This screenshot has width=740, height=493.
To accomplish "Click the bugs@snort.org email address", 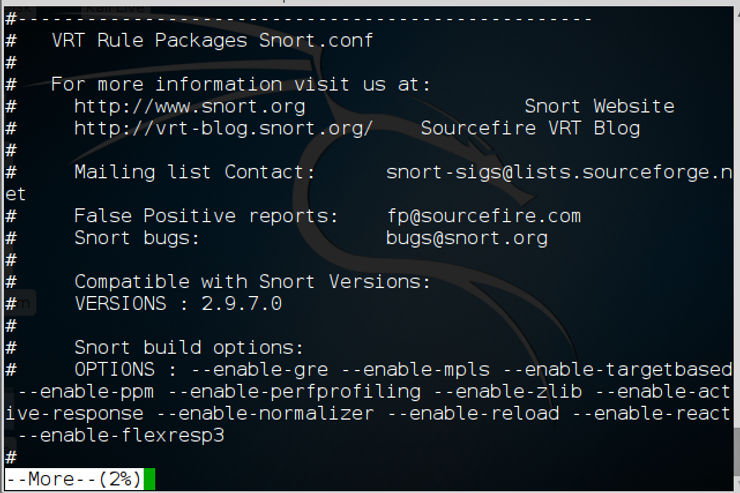I will click(x=467, y=238).
